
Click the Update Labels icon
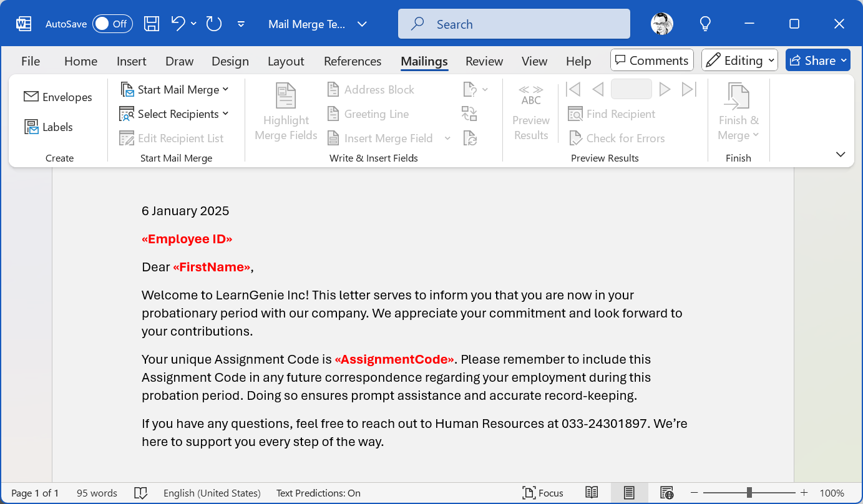coord(469,138)
